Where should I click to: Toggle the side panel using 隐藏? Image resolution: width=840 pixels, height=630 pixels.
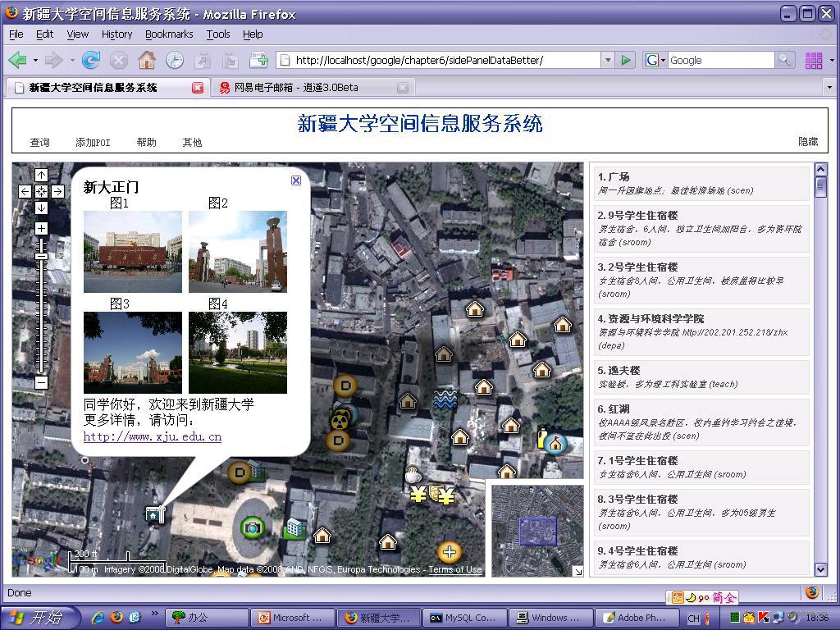808,142
